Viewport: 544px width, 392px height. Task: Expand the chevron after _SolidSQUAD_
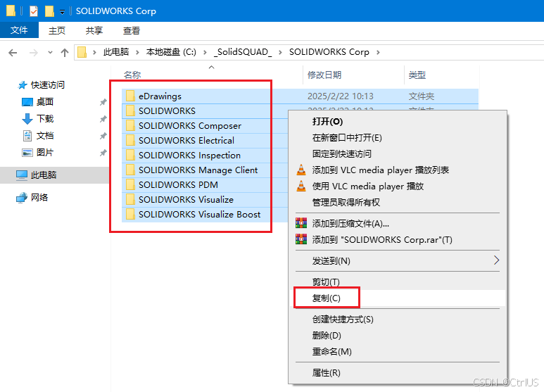tap(280, 52)
